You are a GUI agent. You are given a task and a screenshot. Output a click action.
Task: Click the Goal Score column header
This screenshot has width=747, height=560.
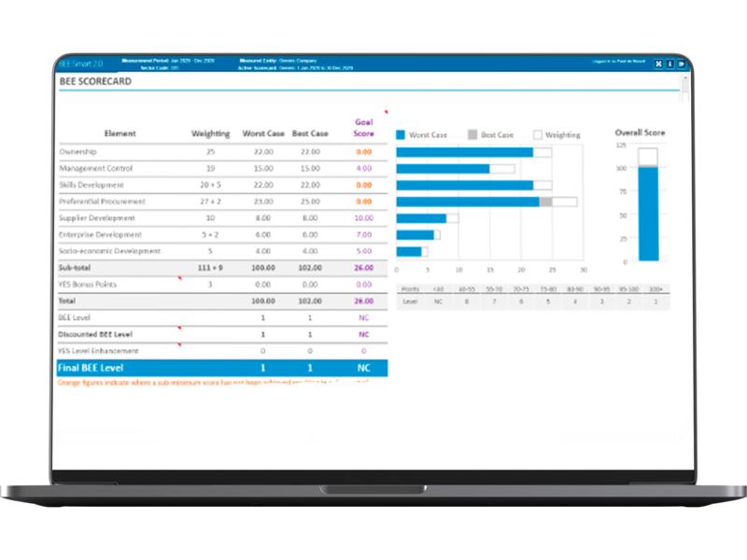coord(364,128)
